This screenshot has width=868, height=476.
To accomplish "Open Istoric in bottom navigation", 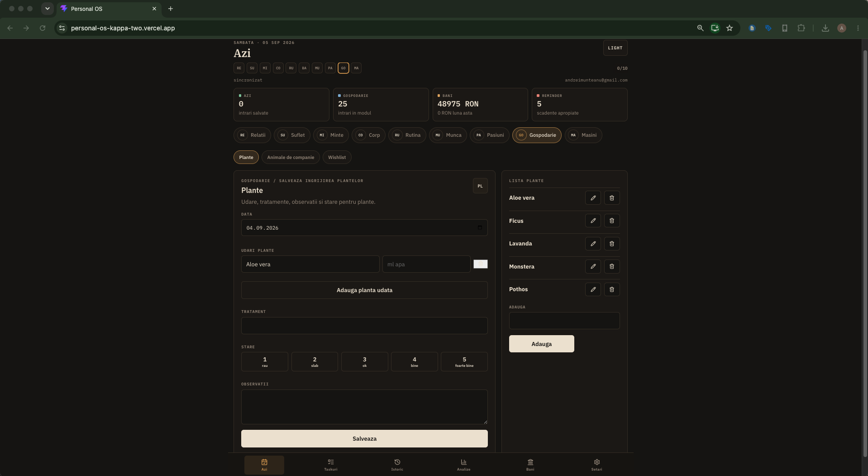I will [x=397, y=465].
